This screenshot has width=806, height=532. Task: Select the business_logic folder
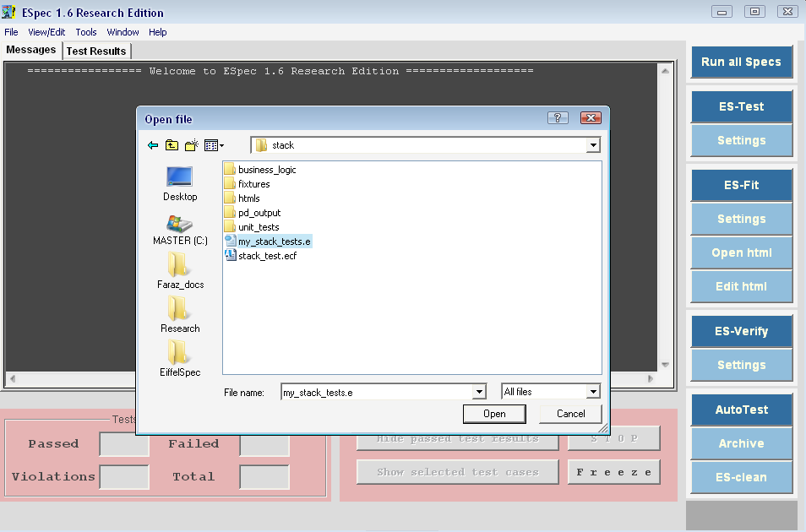(x=260, y=170)
